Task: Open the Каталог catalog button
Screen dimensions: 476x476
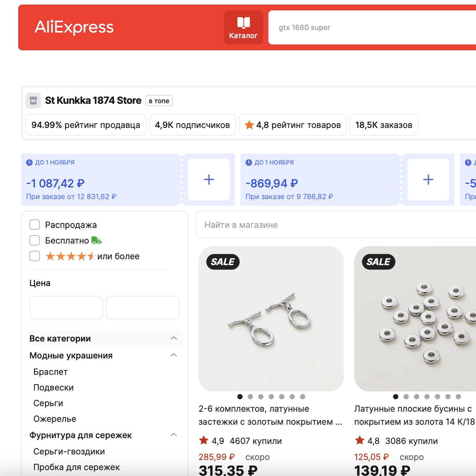Action: [243, 27]
